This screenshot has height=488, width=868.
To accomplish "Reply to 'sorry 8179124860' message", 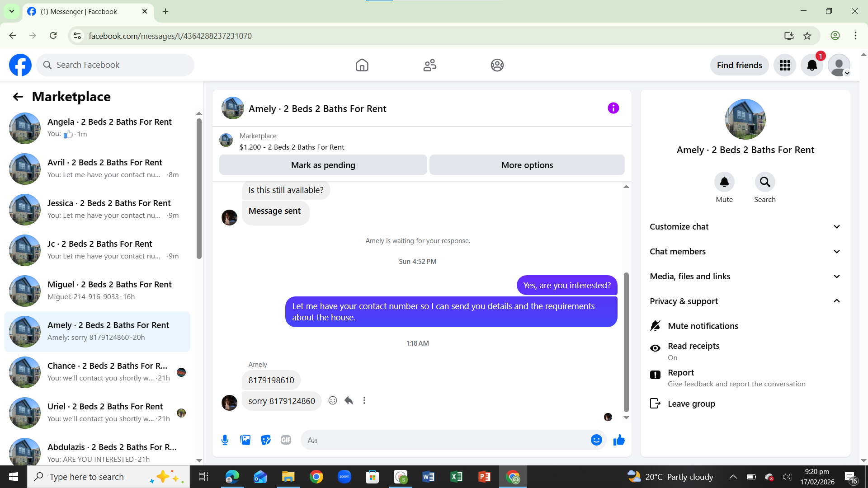I will click(x=349, y=400).
